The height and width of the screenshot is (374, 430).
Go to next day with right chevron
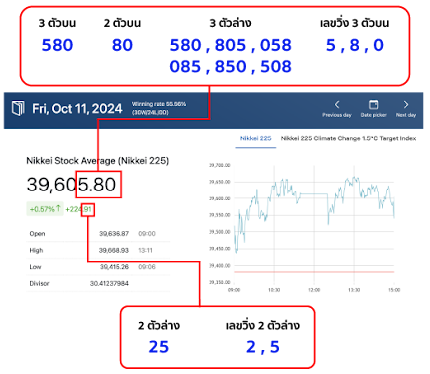406,104
